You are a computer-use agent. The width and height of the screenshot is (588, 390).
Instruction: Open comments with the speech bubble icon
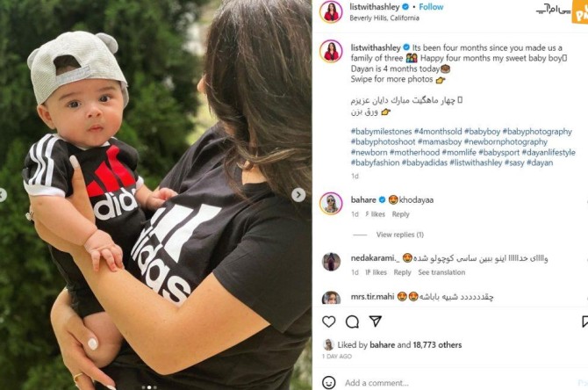352,321
